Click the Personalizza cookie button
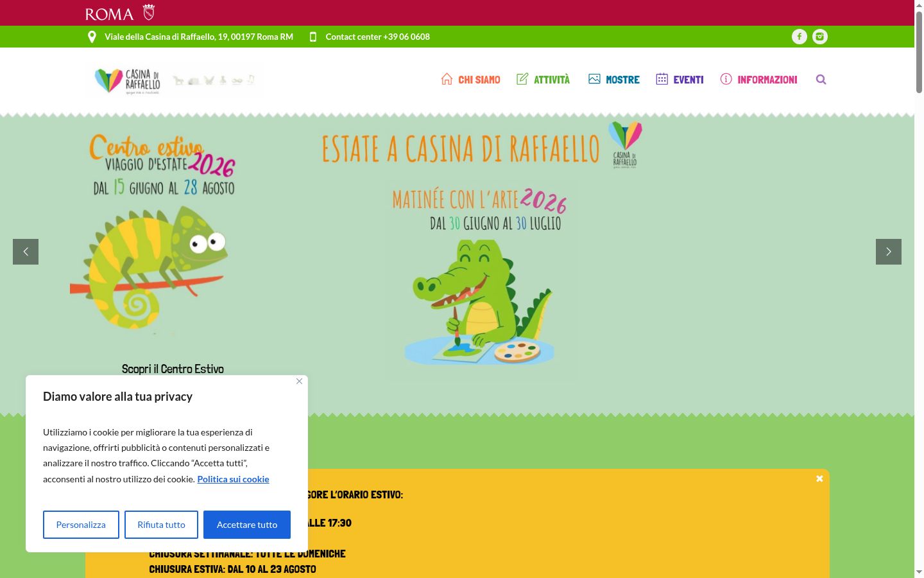 tap(81, 525)
